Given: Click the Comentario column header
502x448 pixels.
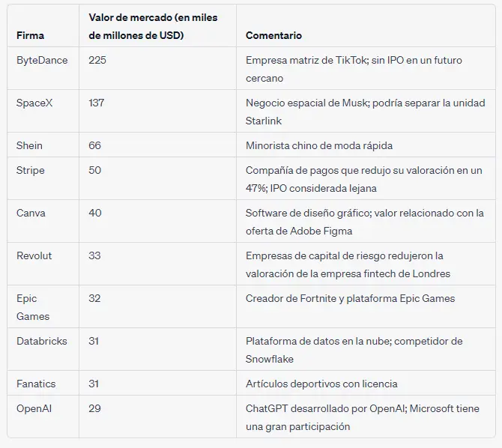Looking at the screenshot, I should (273, 35).
